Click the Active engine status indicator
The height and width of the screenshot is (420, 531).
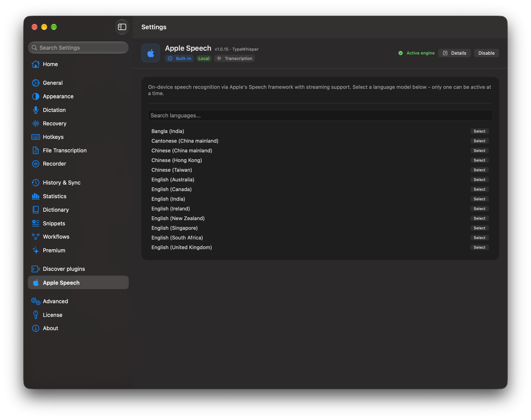coord(416,53)
